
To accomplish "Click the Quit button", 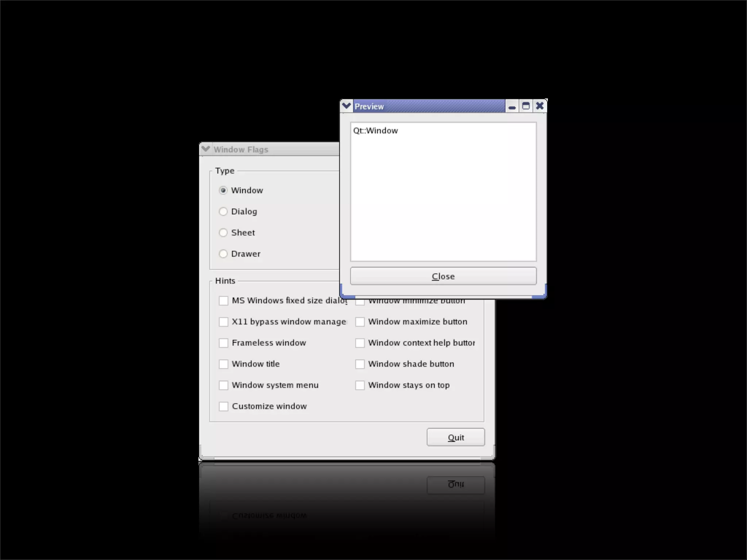I will point(456,437).
